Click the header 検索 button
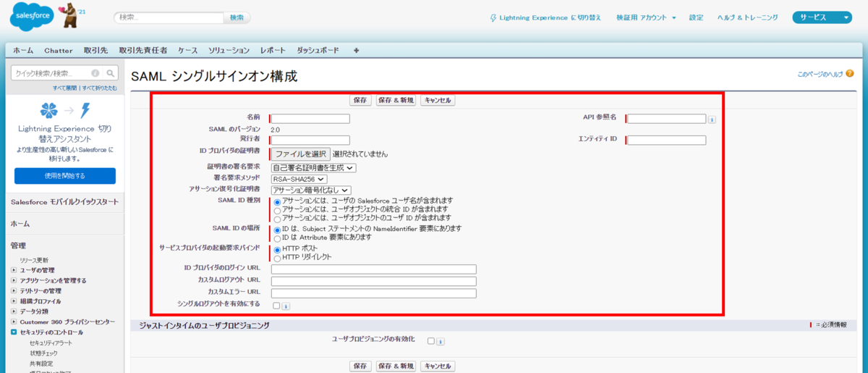Image resolution: width=868 pixels, height=373 pixels. coord(237,17)
